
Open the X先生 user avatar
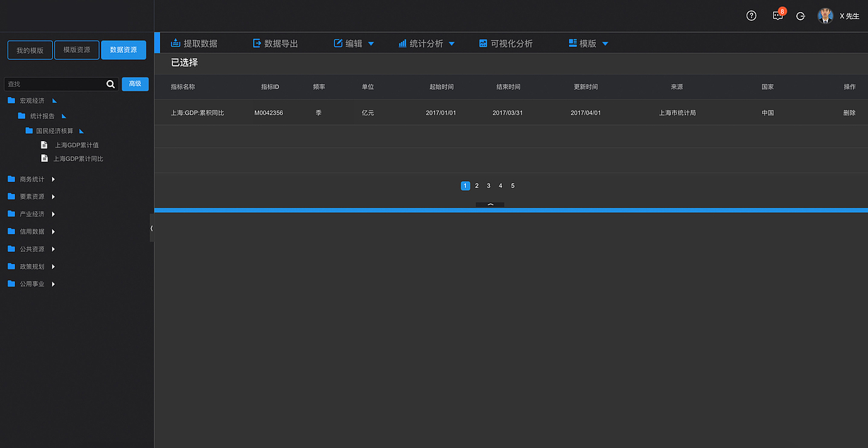tap(825, 16)
